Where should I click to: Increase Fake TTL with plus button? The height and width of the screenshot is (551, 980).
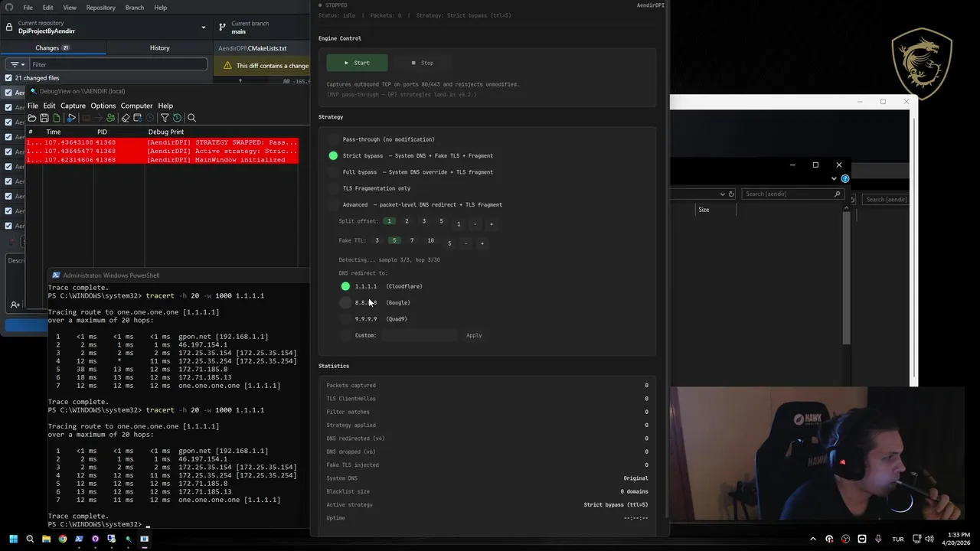tap(482, 243)
